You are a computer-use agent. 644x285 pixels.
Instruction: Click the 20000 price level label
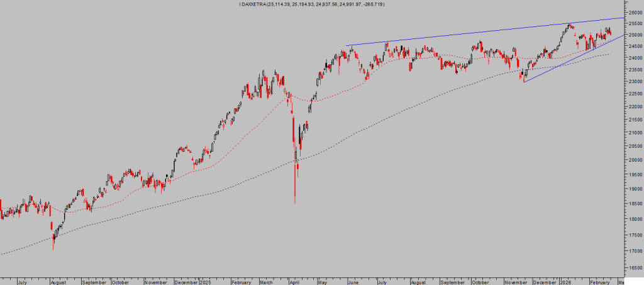635,160
